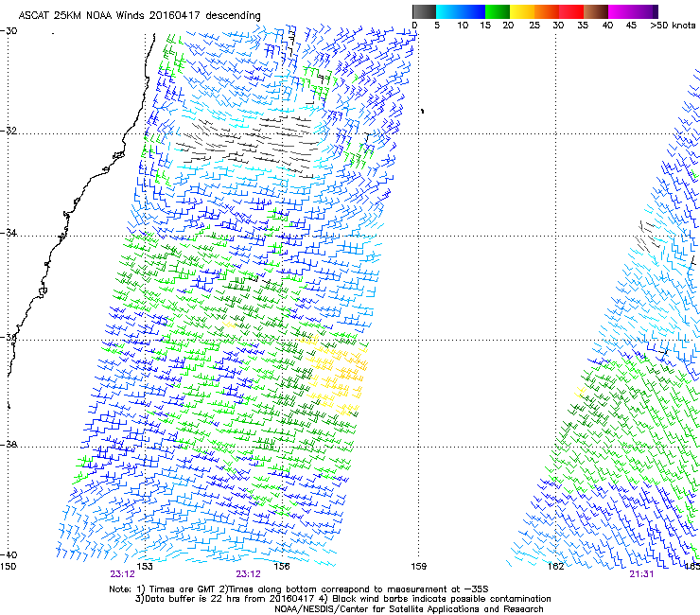Click the green 15-20 knots legend segment

tap(498, 11)
